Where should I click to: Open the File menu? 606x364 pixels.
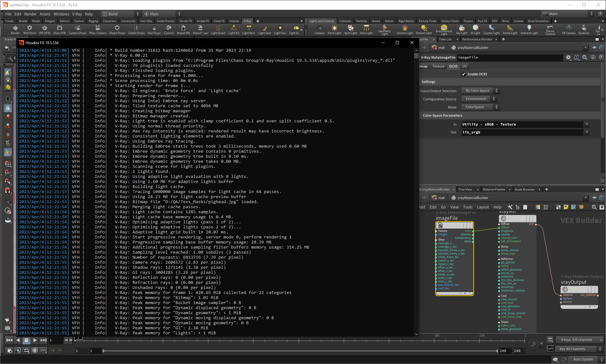8,14
